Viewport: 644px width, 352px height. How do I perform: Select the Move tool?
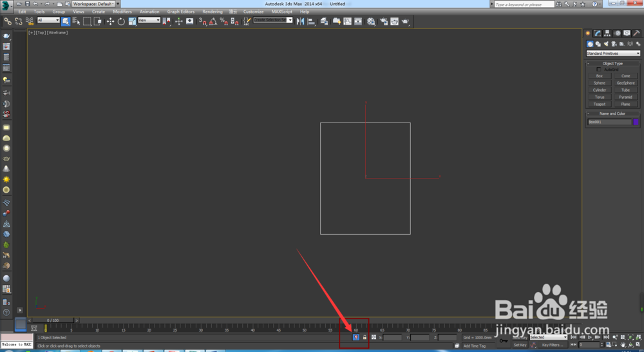(x=111, y=21)
